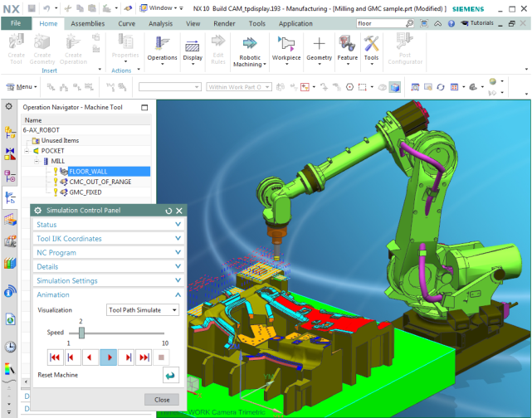Open Simulation Control Panel settings gear
This screenshot has height=418, width=532.
pyautogui.click(x=37, y=211)
